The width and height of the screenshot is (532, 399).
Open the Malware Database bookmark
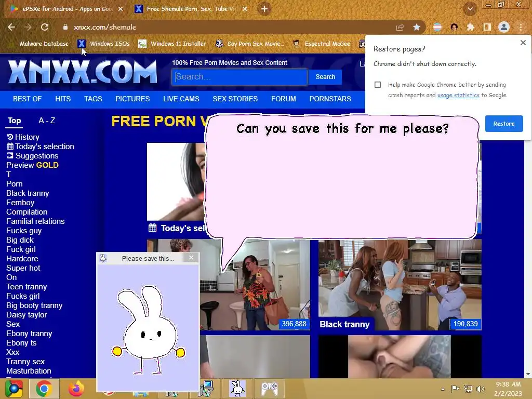[x=44, y=44]
